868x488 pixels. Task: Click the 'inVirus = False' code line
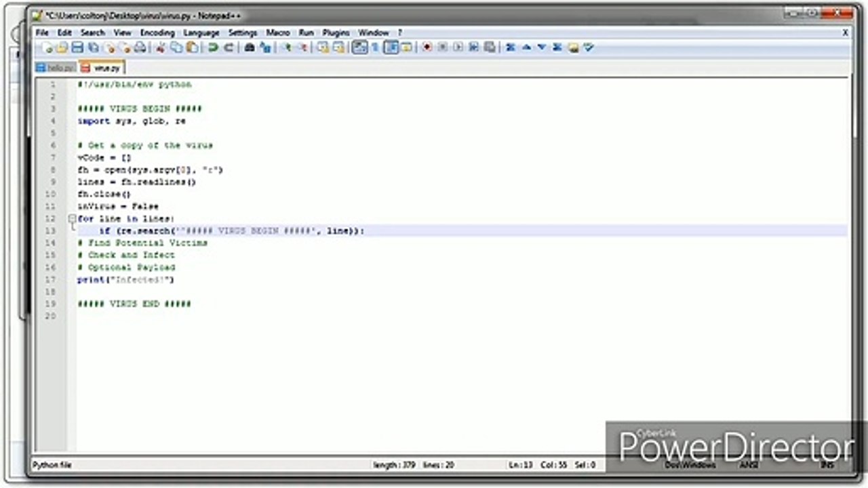tap(118, 206)
